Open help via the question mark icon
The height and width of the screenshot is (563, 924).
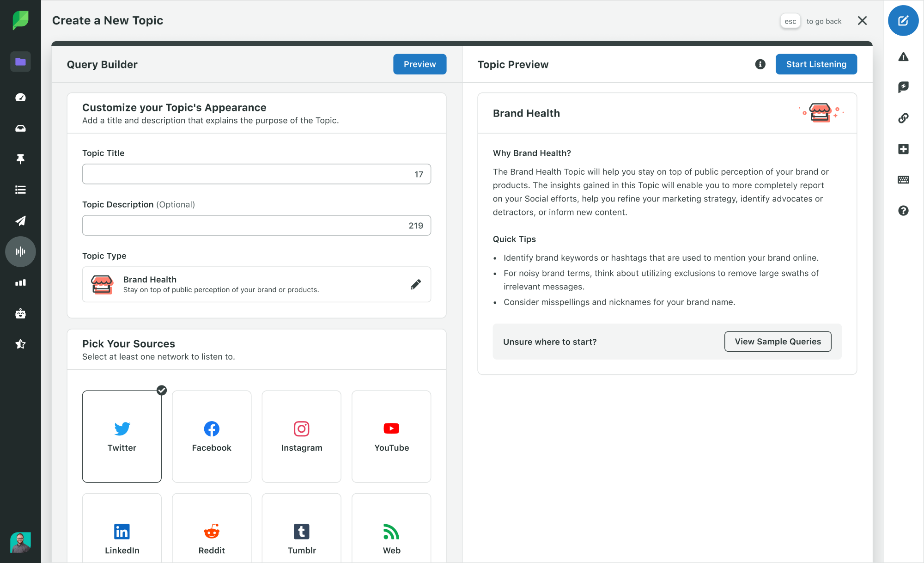(903, 211)
